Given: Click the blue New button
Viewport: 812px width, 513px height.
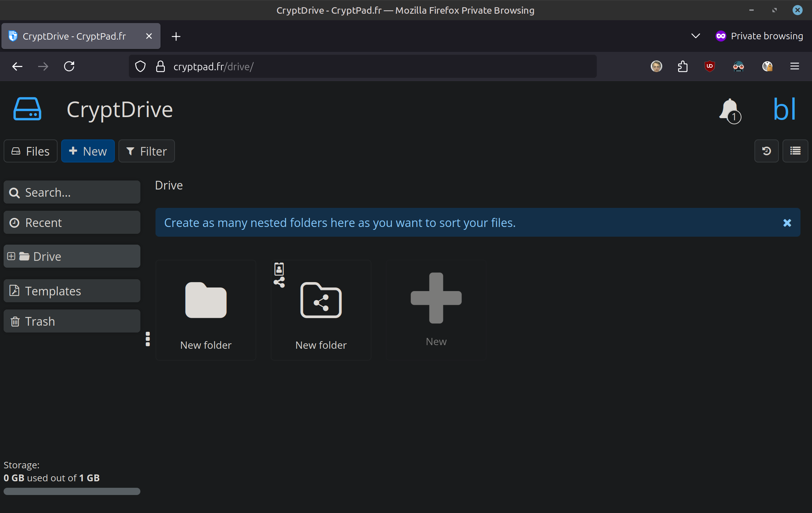Looking at the screenshot, I should (x=88, y=151).
